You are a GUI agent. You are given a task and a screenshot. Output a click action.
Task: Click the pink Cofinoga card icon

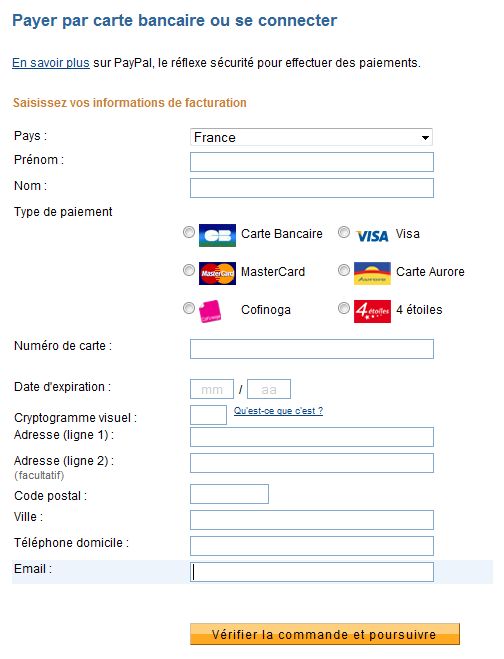(x=211, y=311)
